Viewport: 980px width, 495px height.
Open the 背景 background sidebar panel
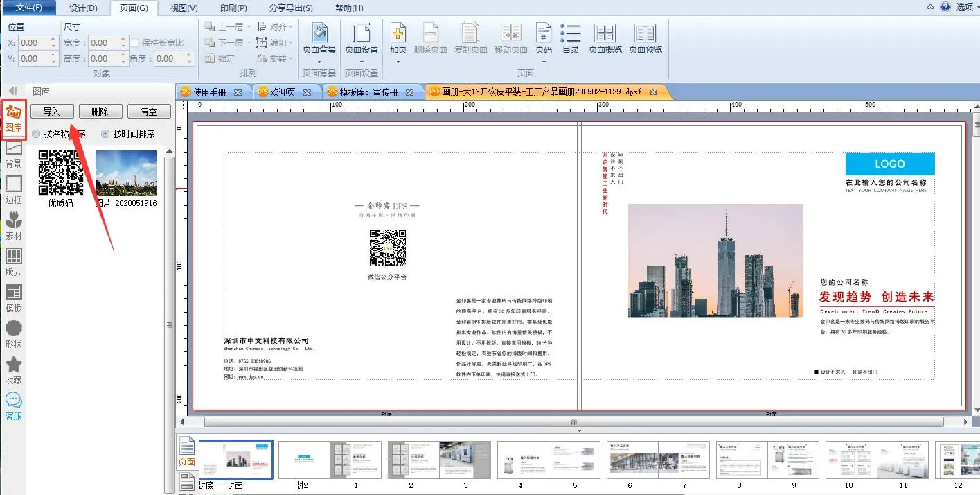[13, 154]
